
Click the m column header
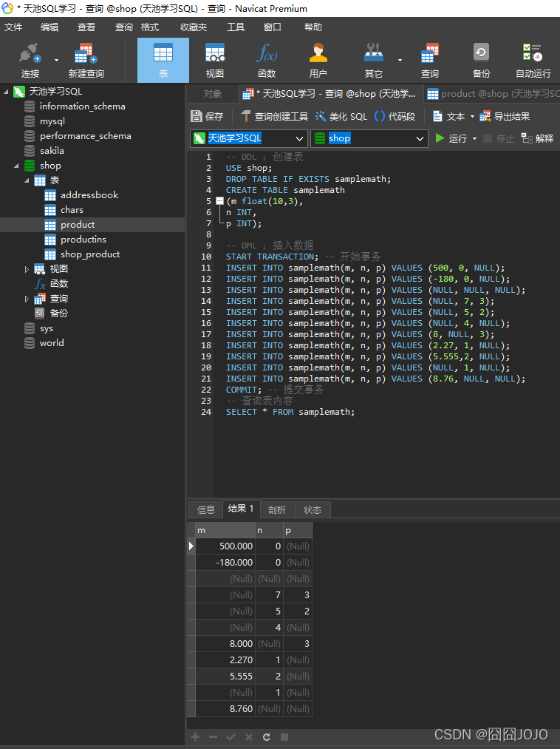[x=225, y=530]
